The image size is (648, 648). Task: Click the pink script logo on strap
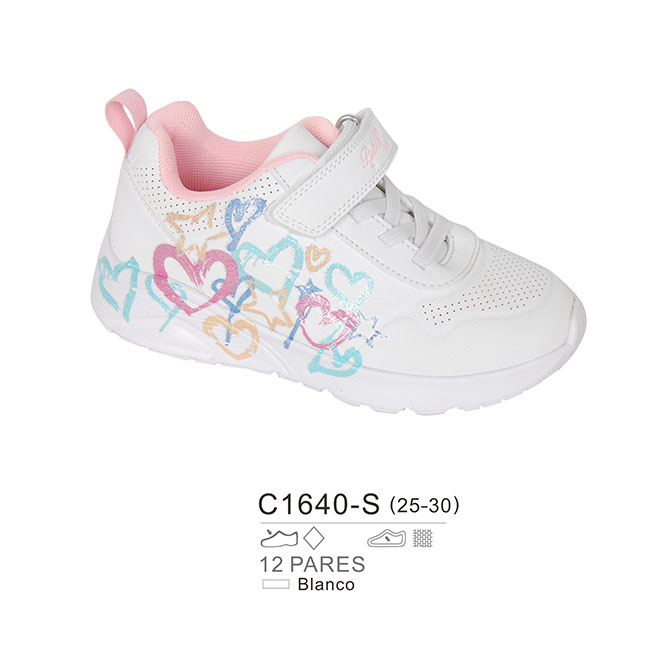coord(375,152)
